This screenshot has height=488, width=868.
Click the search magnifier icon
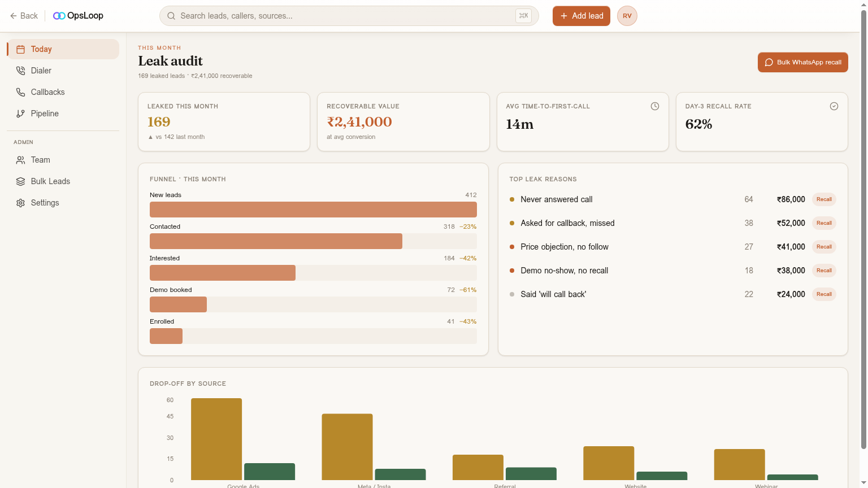click(x=171, y=16)
